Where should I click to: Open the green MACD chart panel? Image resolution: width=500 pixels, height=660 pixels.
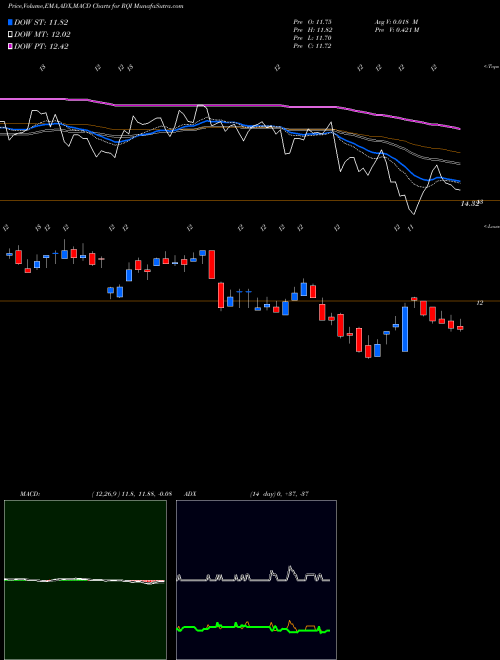tap(85, 580)
